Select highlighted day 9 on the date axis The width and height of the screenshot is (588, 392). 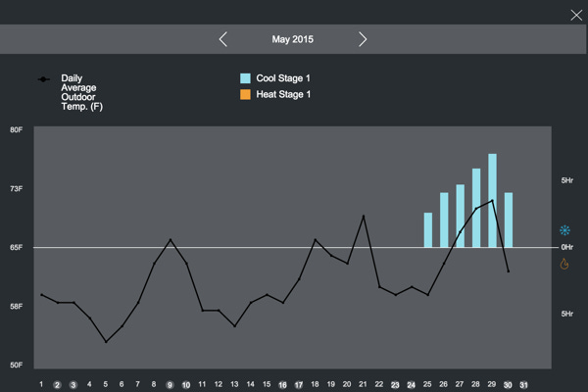tap(170, 385)
